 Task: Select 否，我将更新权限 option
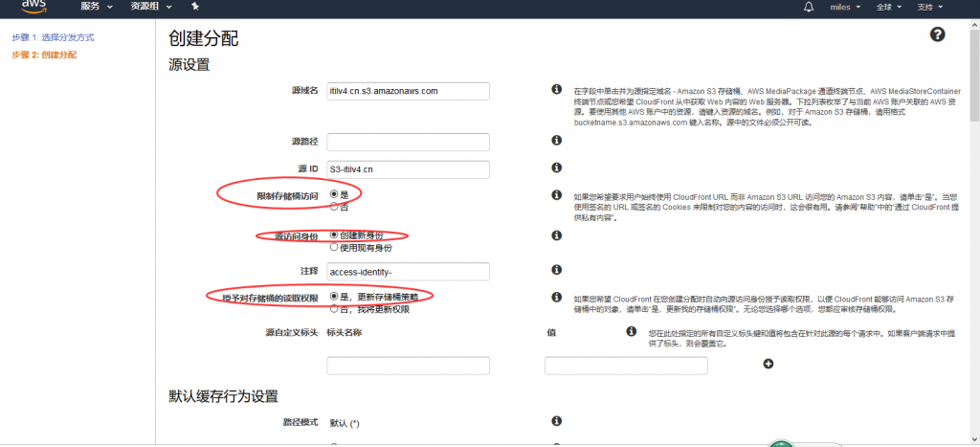(x=334, y=308)
